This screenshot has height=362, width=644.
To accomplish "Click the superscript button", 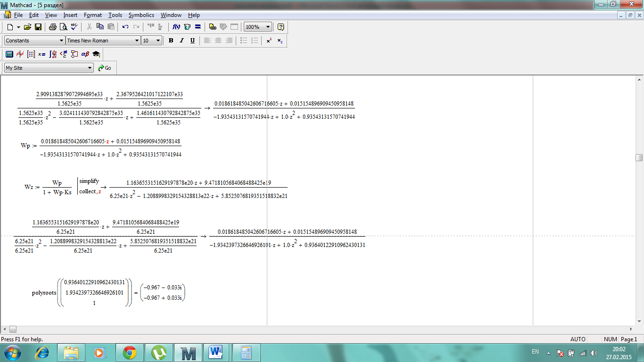I will tap(269, 41).
